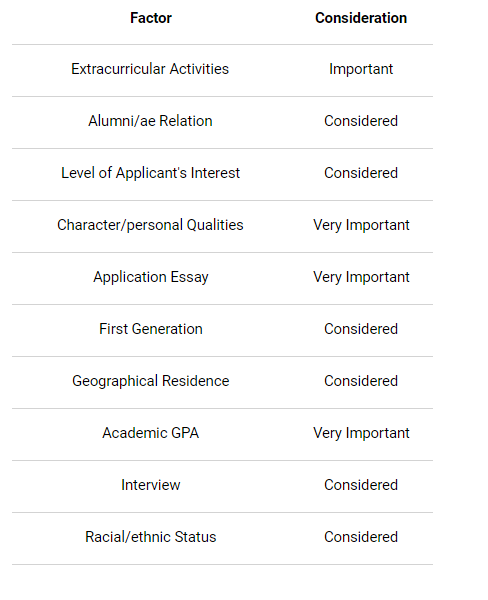
Task: Select the Academic GPA row label
Action: pyautogui.click(x=151, y=433)
